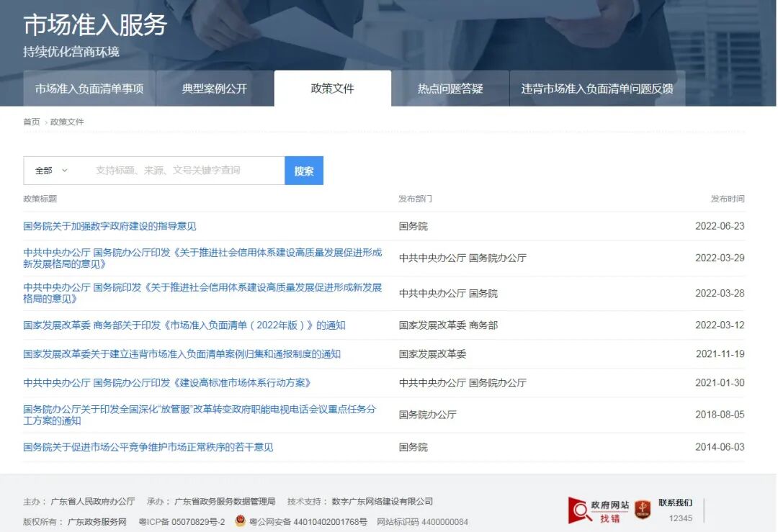The image size is (778, 532).
Task: Click the 12345 contact hotline number
Action: pyautogui.click(x=680, y=517)
